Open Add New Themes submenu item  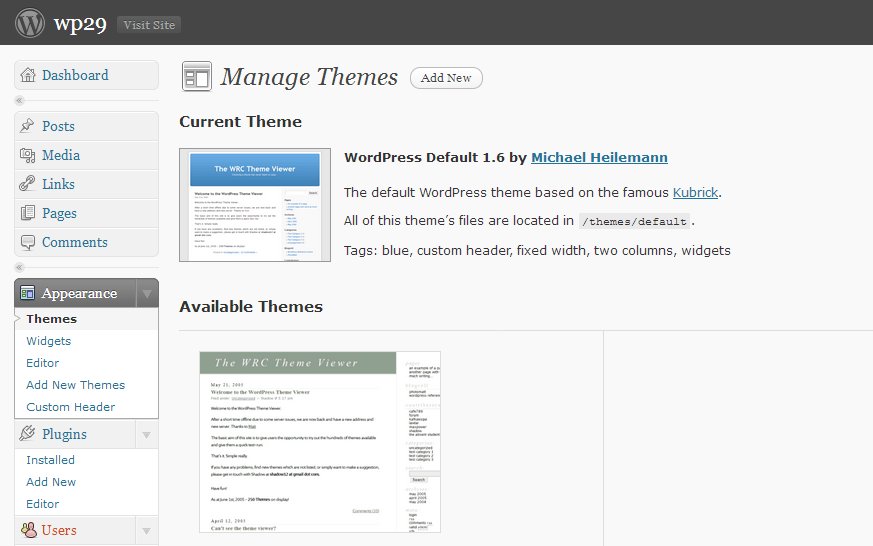click(76, 385)
